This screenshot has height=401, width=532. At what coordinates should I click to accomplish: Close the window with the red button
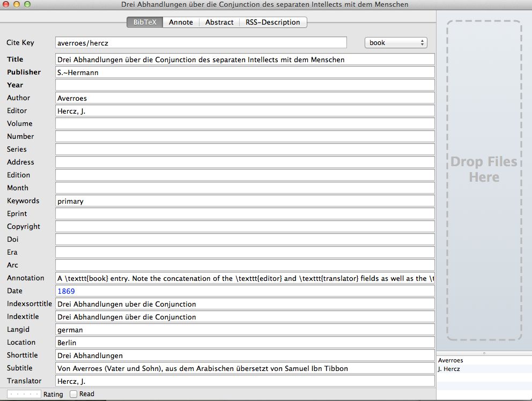(x=6, y=4)
